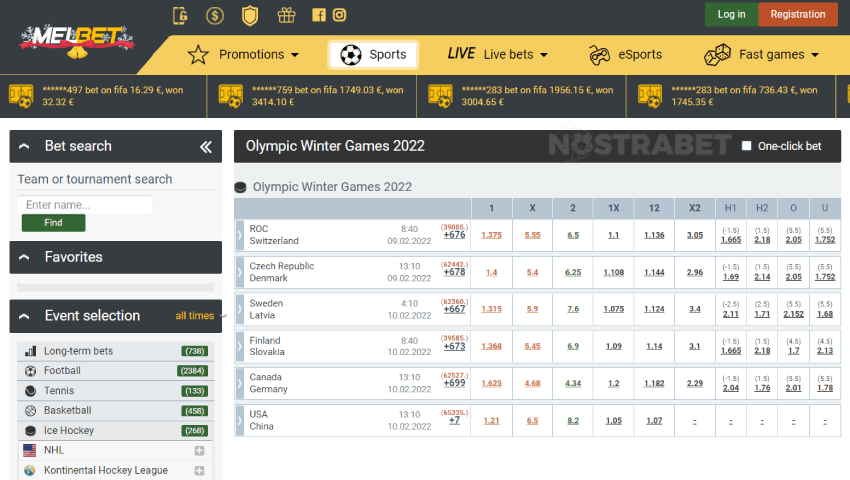Click the Registration button
Viewport: 850px width, 480px height.
click(x=798, y=15)
